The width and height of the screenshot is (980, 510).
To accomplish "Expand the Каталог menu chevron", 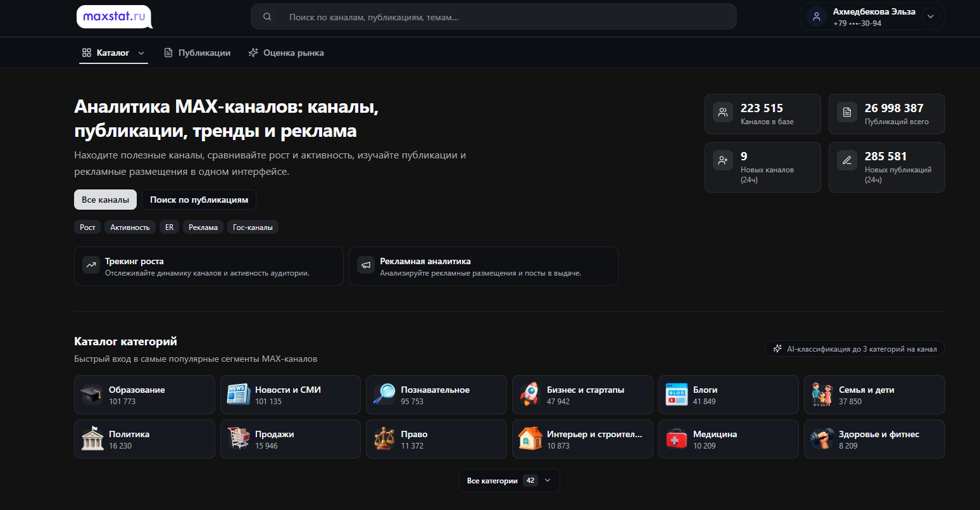I will [x=141, y=53].
